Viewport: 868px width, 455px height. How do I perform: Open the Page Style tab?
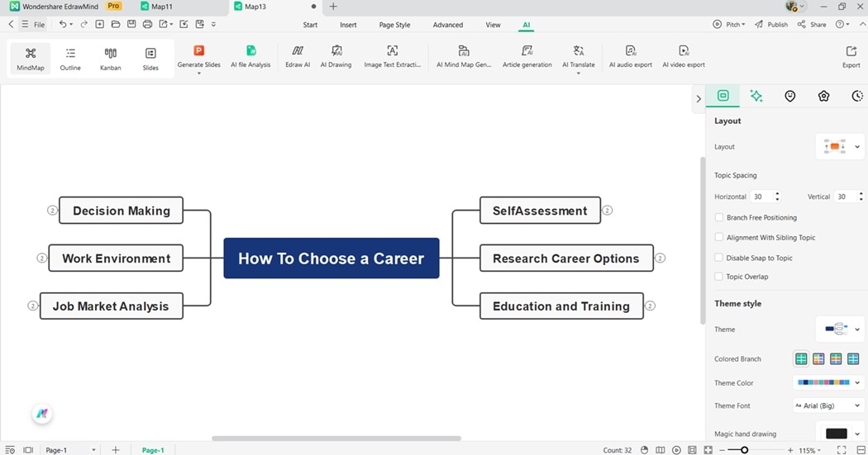(394, 25)
